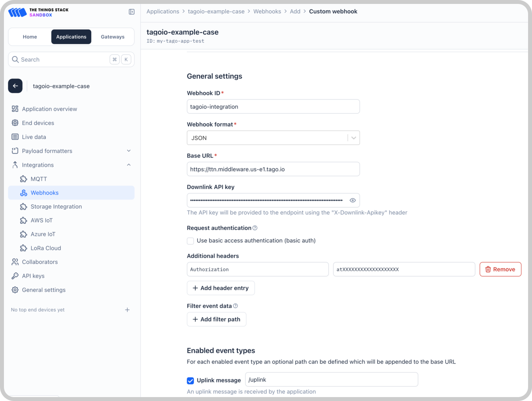Click the AWS IoT puzzle icon
Viewport: 532px width, 401px height.
(24, 220)
